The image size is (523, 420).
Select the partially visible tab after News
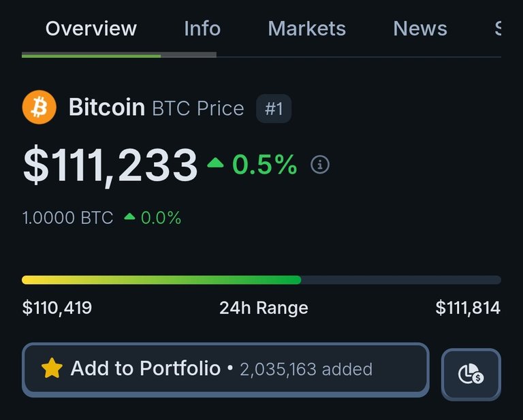498,29
